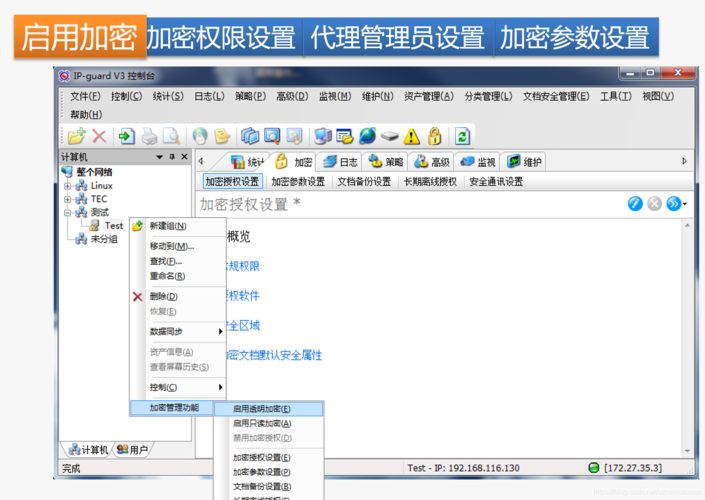Switch to the 统计 tab
The image size is (705, 500).
coord(248,162)
